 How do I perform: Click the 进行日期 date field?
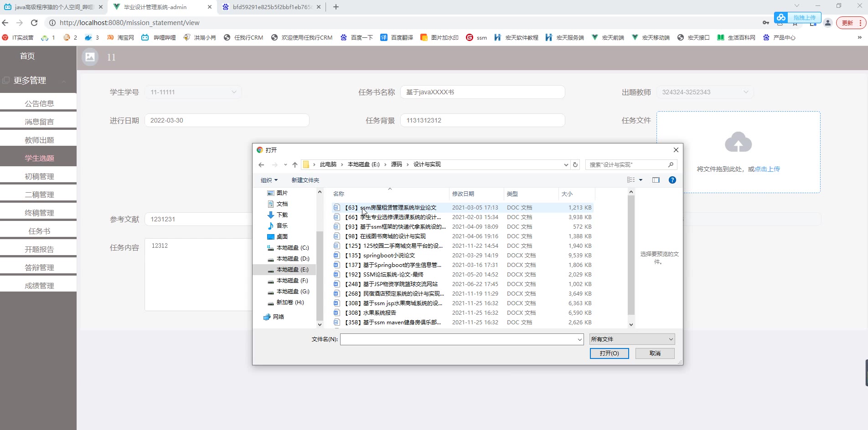coord(227,120)
